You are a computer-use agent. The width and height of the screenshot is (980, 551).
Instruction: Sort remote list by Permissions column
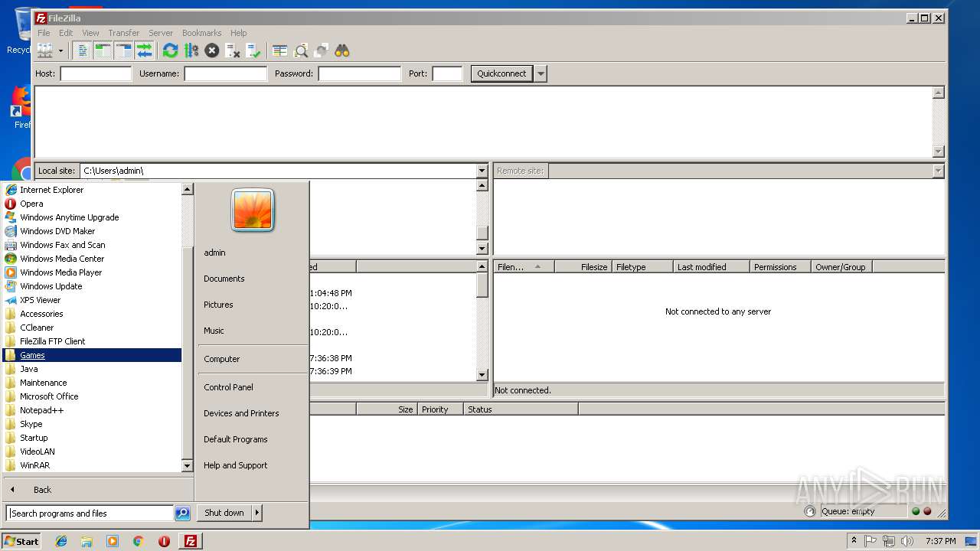(780, 267)
